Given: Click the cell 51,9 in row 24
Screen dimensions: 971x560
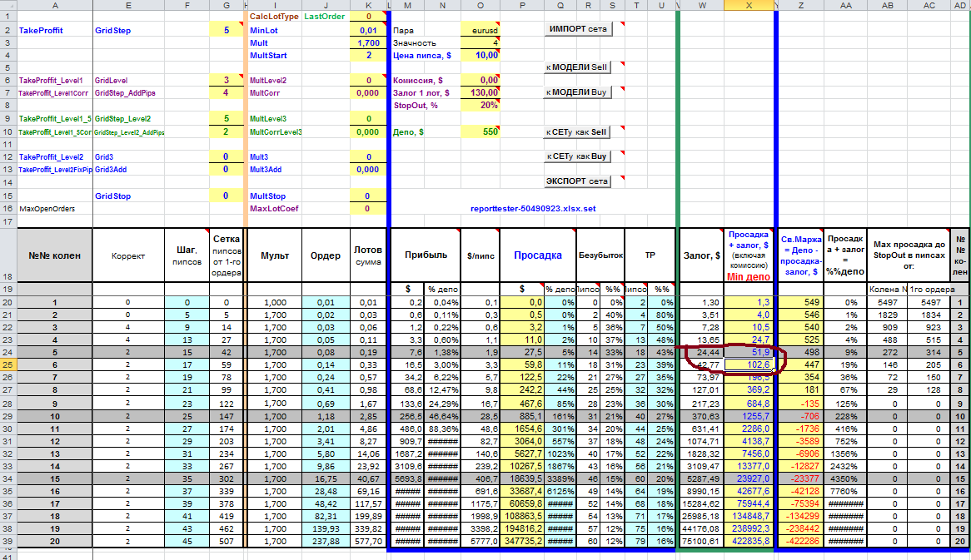Looking at the screenshot, I should (749, 352).
